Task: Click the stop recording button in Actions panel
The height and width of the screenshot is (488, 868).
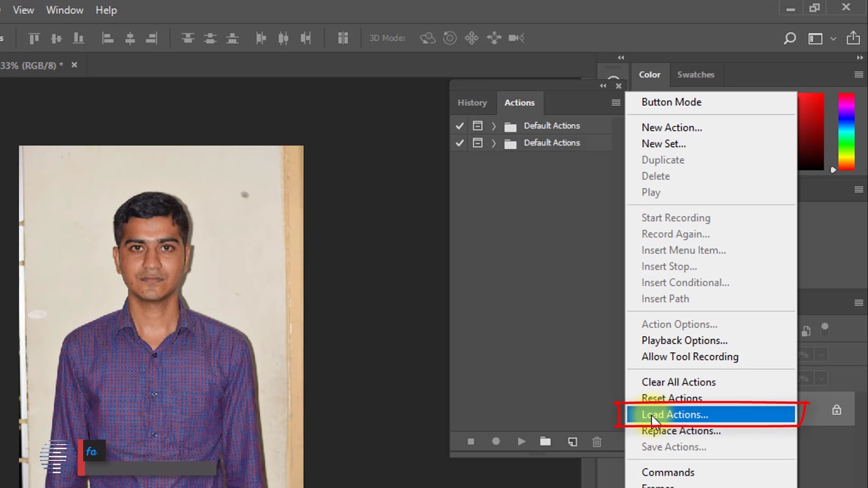Action: 471,442
